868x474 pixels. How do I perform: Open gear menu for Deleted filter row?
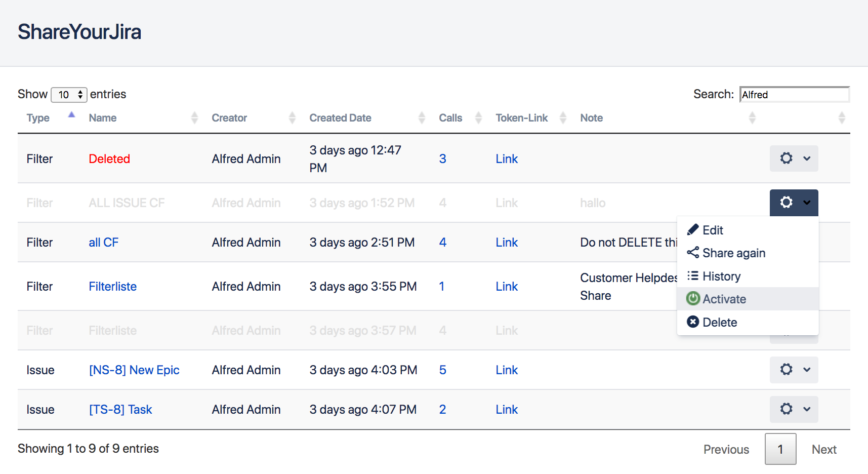794,159
